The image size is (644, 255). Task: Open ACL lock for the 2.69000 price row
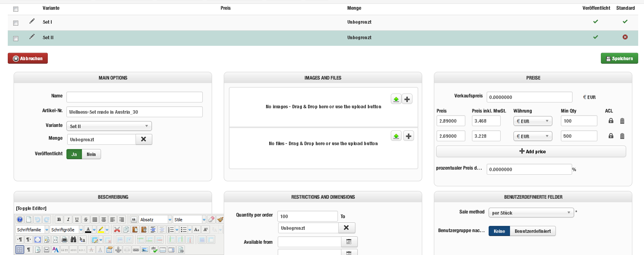click(x=611, y=136)
